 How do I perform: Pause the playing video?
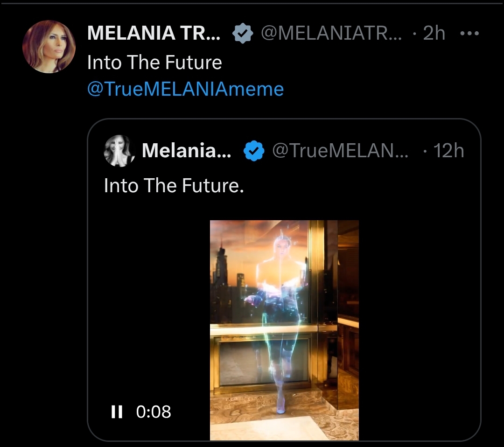click(x=116, y=412)
